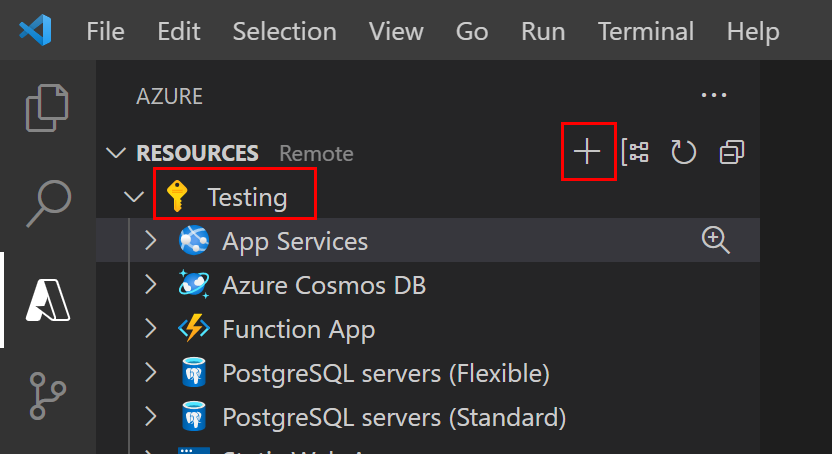Refresh the Azure resources list
The image size is (832, 454).
click(x=683, y=152)
